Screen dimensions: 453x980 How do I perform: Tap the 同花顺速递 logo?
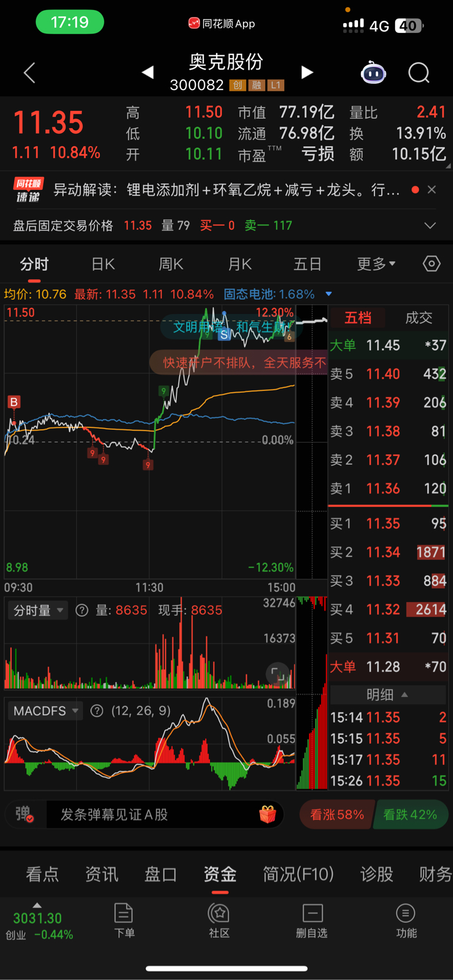pyautogui.click(x=28, y=190)
